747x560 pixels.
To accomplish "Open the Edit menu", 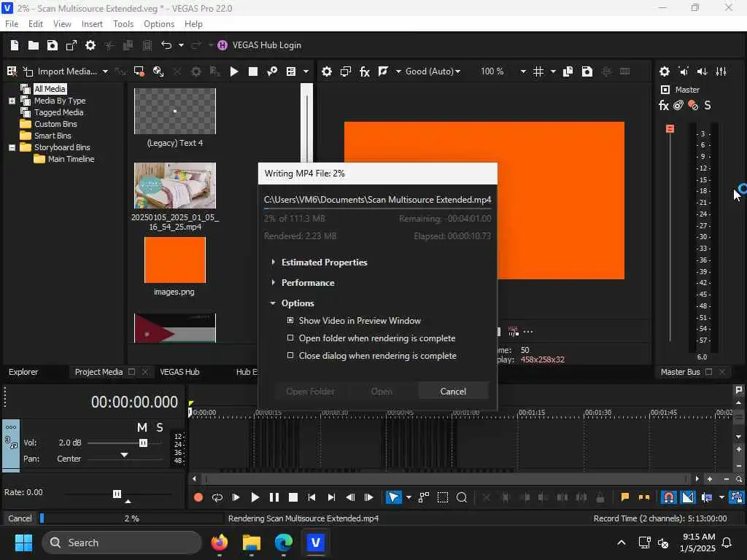I will (x=35, y=24).
